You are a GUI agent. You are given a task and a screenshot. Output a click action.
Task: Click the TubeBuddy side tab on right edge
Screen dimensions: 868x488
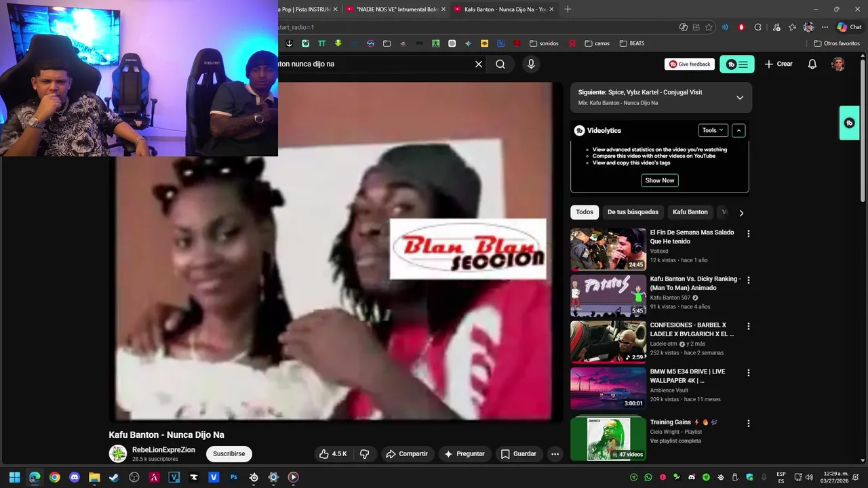(850, 123)
